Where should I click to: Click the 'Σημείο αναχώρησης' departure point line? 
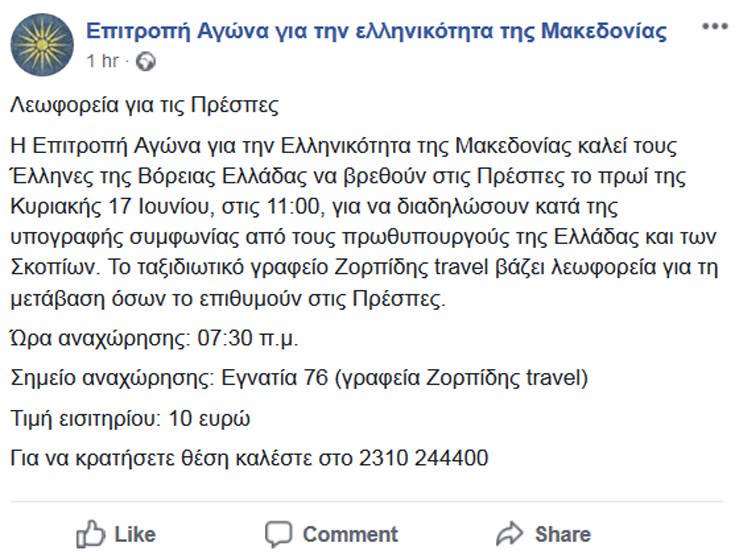(299, 378)
